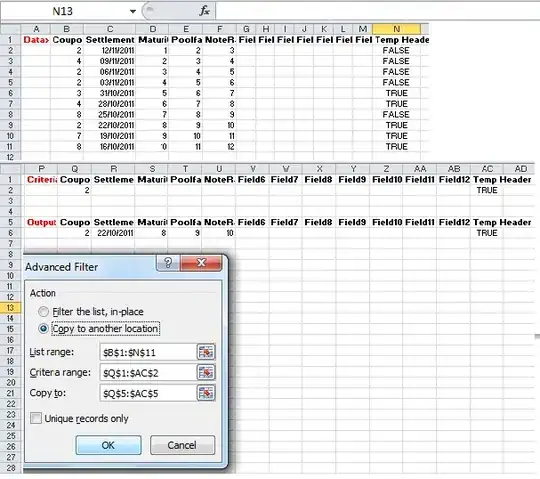Image resolution: width=540 pixels, height=479 pixels.
Task: Click the fx insert function icon
Action: [x=204, y=11]
